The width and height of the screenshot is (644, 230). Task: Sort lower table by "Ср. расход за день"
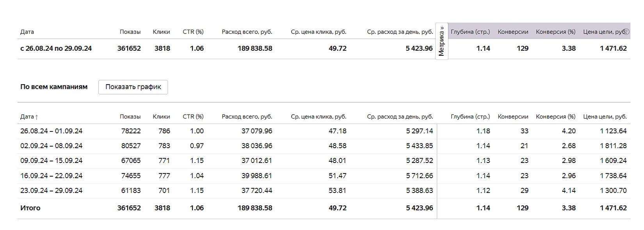click(x=400, y=117)
